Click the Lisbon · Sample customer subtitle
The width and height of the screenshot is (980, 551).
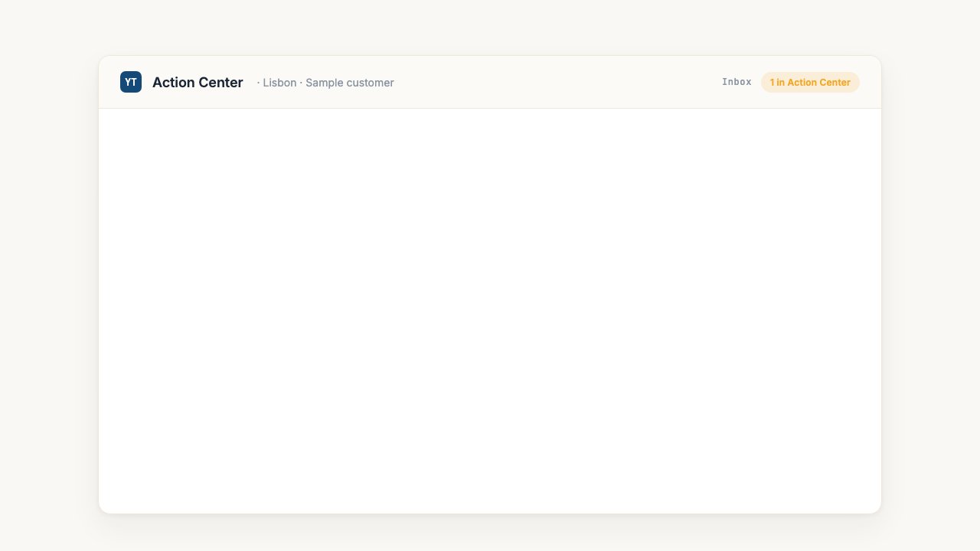pyautogui.click(x=325, y=83)
